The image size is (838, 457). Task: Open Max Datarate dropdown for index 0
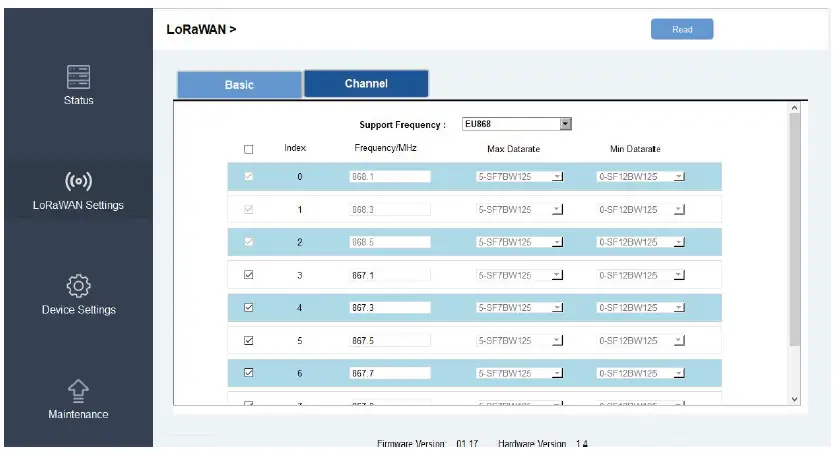[519, 177]
